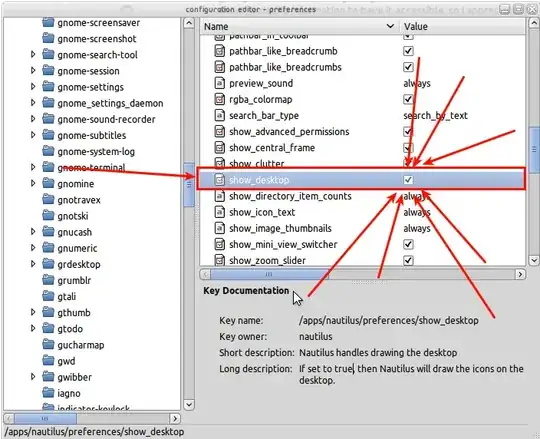This screenshot has width=540, height=439.
Task: Click the key icon beside show_mini_view_switcher
Action: (219, 244)
